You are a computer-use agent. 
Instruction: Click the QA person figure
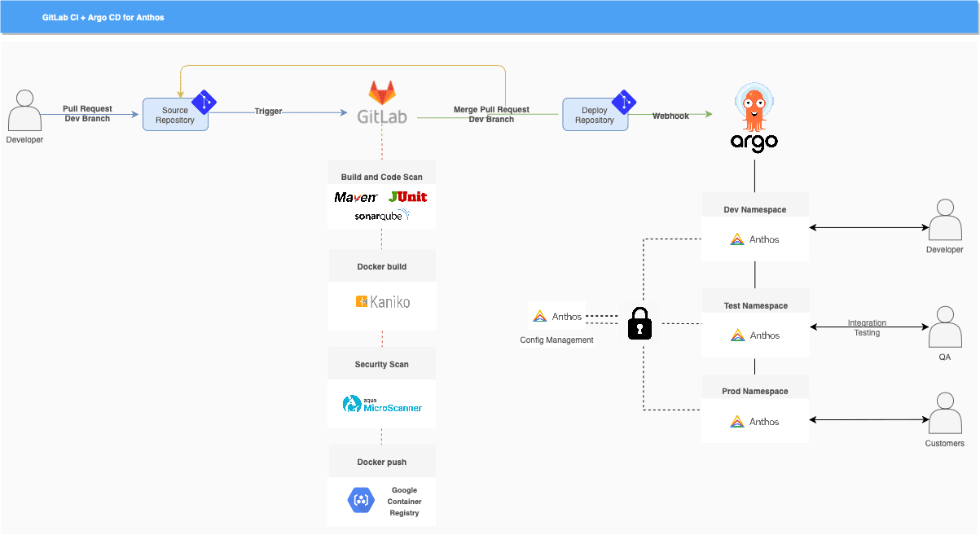tap(944, 327)
